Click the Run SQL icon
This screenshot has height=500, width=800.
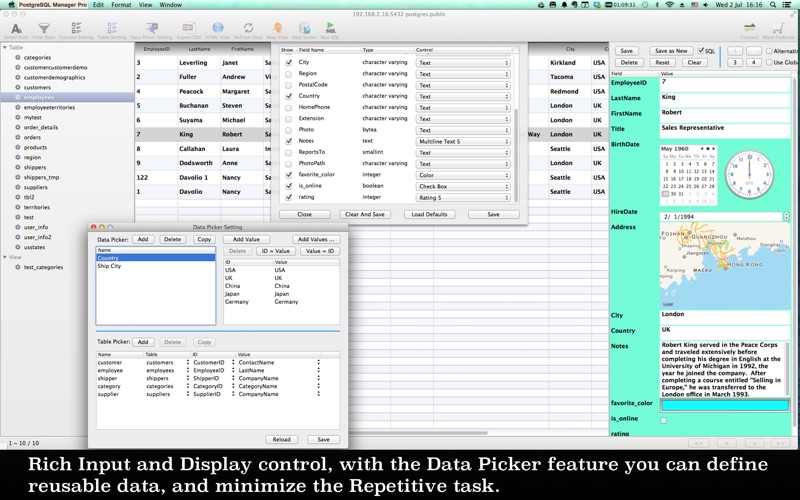coord(330,28)
